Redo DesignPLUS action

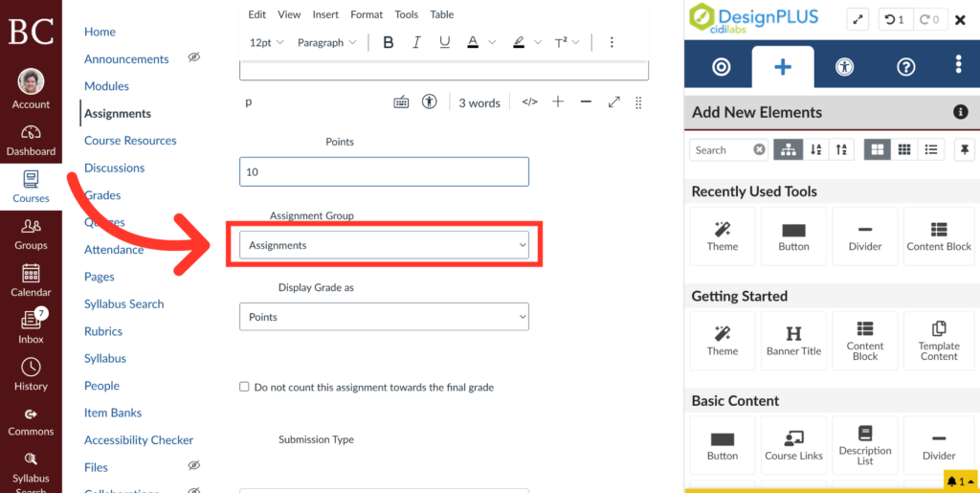[x=930, y=19]
